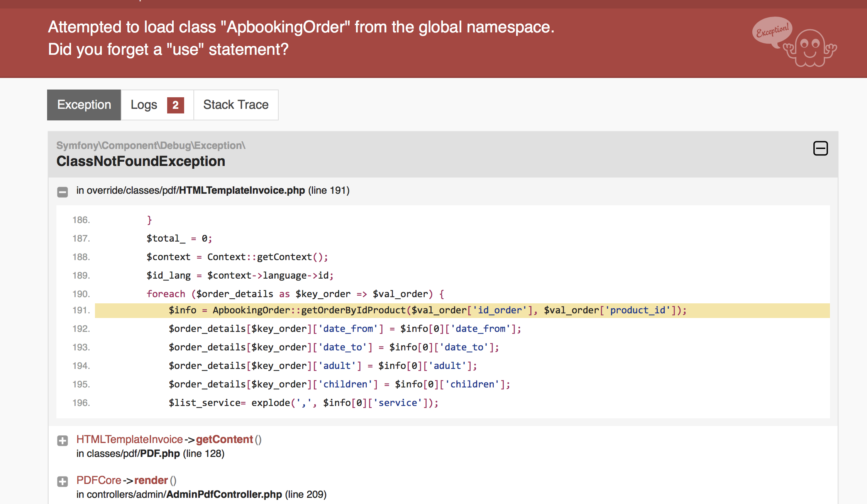Open the Stack Trace tab
This screenshot has width=867, height=504.
(x=235, y=105)
